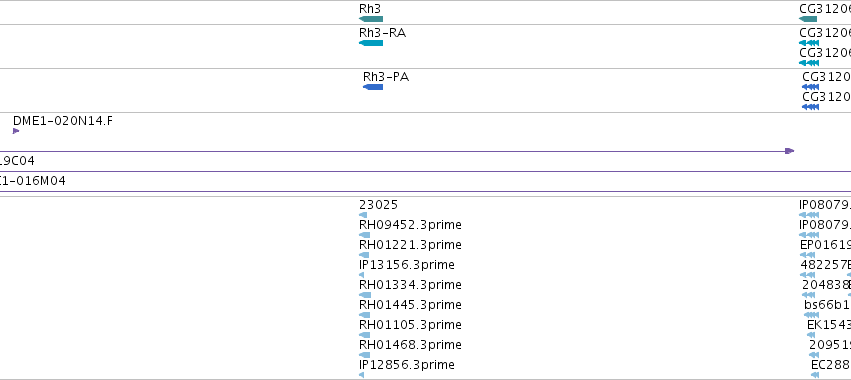Click the RH01105.3prime label
Image resolution: width=851 pixels, height=380 pixels.
[x=410, y=325]
